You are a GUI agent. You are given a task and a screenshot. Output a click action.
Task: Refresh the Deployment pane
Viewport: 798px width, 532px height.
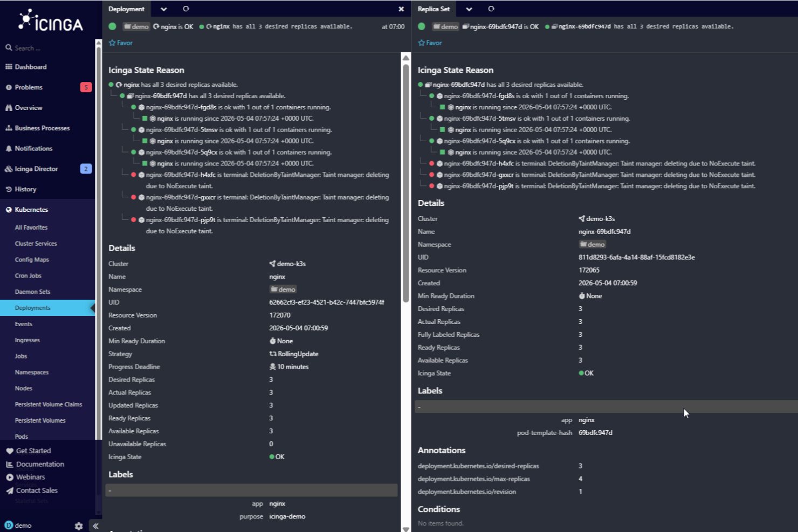pyautogui.click(x=186, y=9)
